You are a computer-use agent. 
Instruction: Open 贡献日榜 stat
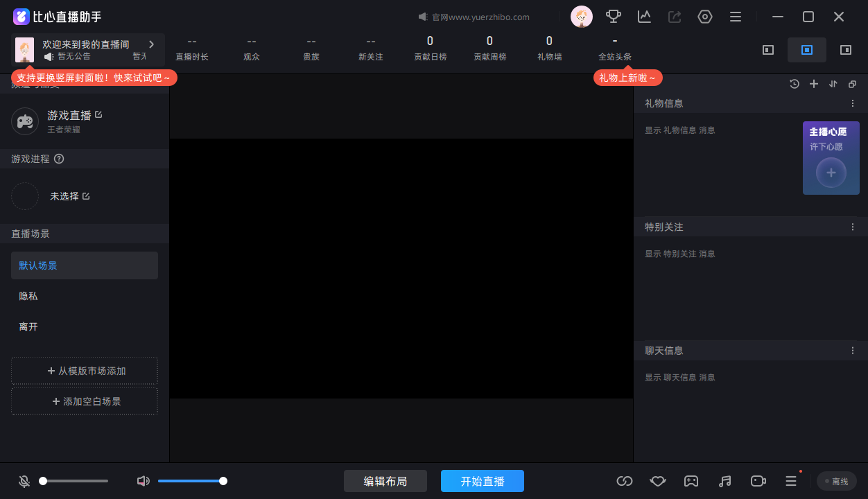tap(430, 49)
